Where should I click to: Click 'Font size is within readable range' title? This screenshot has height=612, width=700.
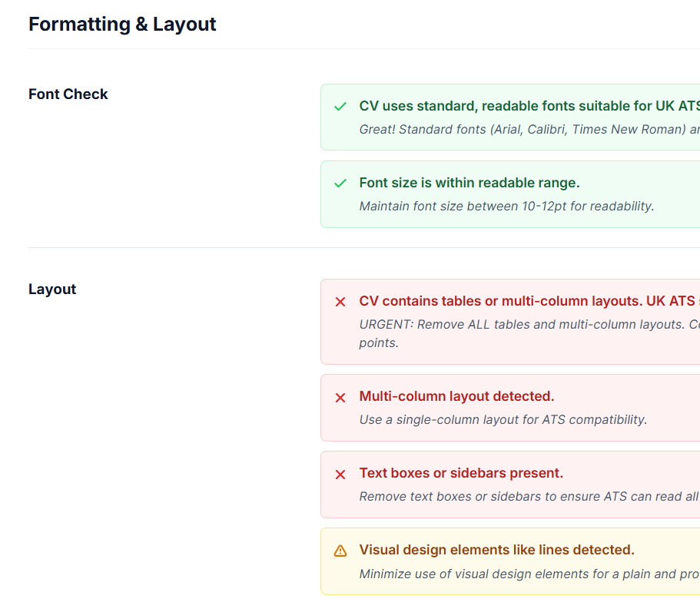tap(469, 183)
